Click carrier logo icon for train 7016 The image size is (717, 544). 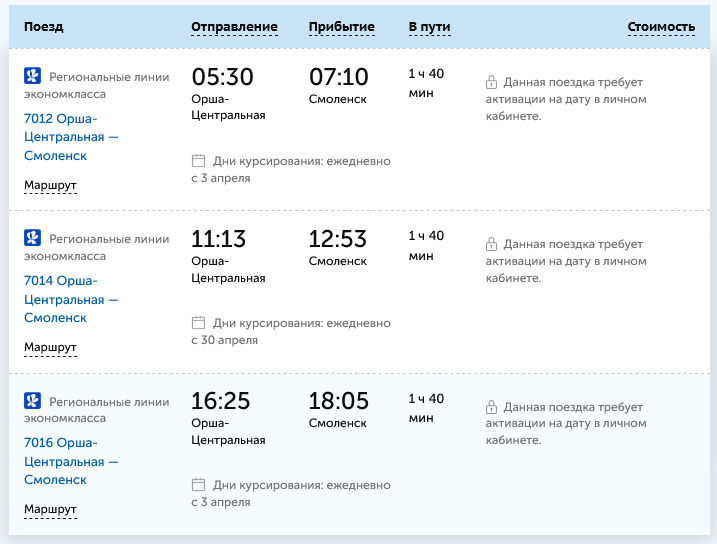tap(32, 400)
